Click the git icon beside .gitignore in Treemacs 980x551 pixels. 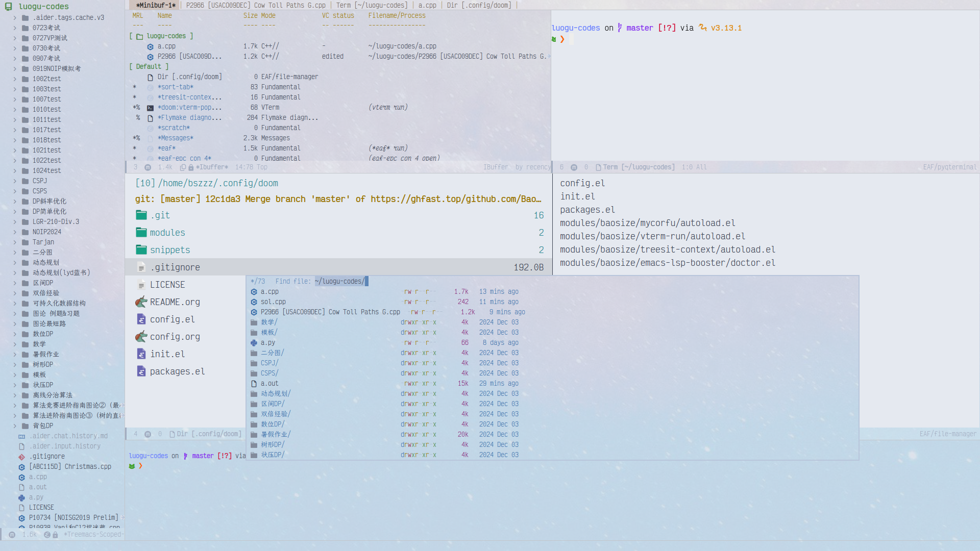click(21, 457)
